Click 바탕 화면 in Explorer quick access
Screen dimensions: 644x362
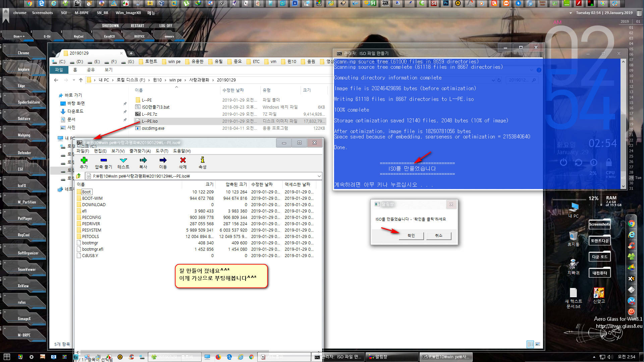[76, 103]
